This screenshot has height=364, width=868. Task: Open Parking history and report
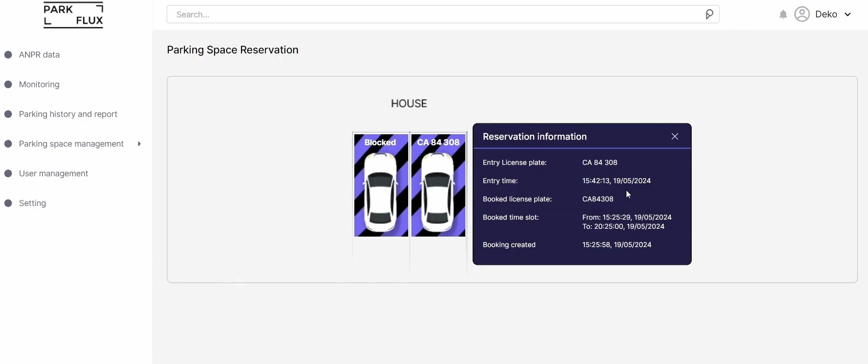coord(68,114)
